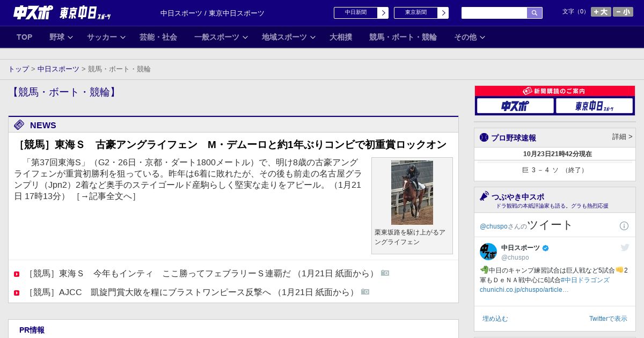Expand the 地域スポーツ dropdown chevron
The image size is (644, 338).
pos(313,38)
